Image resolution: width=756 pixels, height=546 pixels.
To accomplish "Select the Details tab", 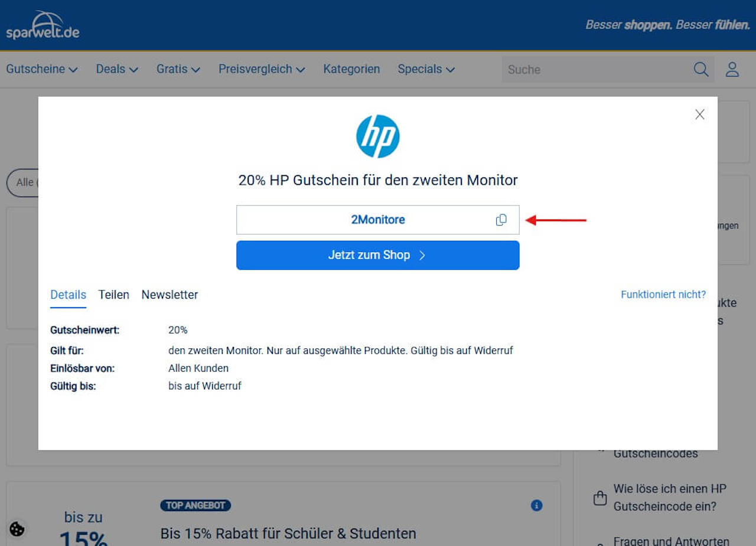I will point(68,295).
